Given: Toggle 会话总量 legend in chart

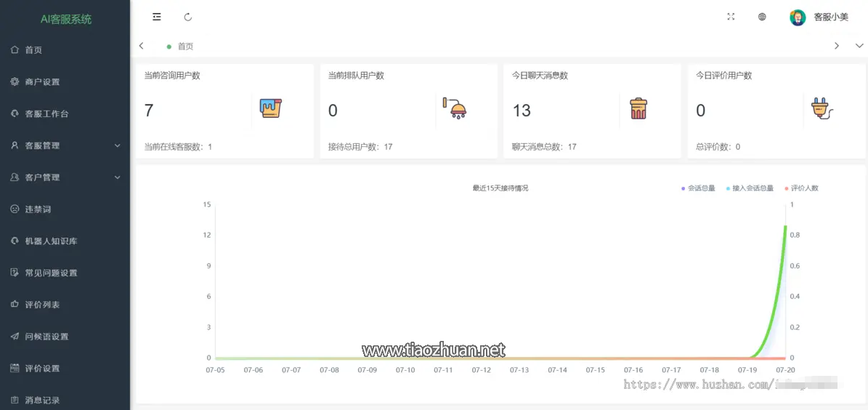Looking at the screenshot, I should point(698,188).
